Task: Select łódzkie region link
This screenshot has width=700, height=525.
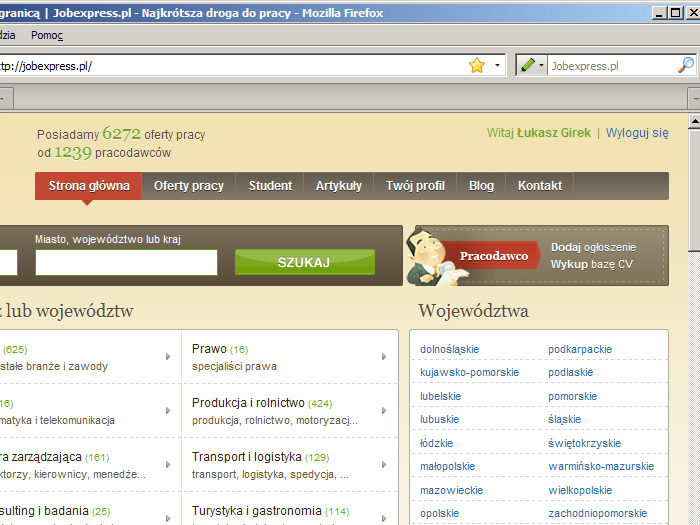Action: point(436,443)
